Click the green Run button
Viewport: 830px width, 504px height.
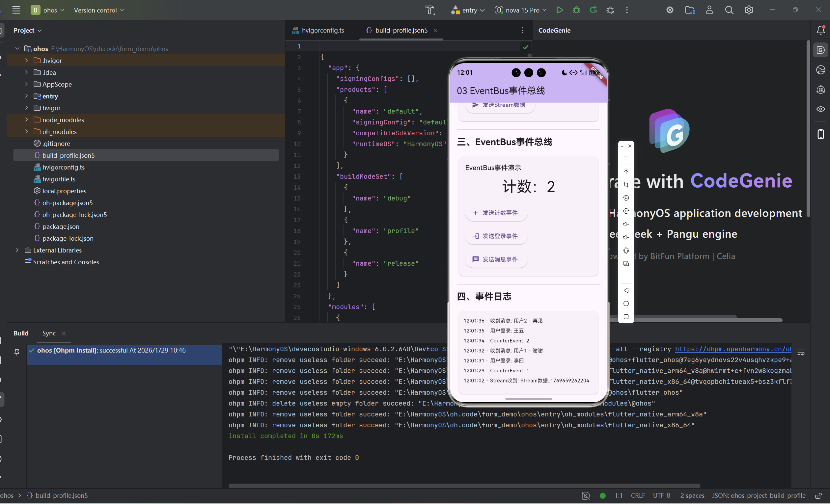560,10
